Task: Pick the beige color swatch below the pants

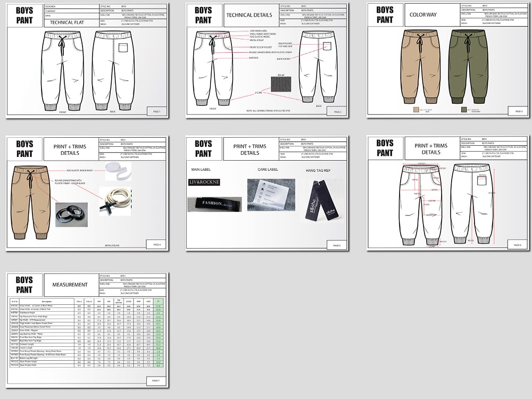Action: pyautogui.click(x=416, y=110)
